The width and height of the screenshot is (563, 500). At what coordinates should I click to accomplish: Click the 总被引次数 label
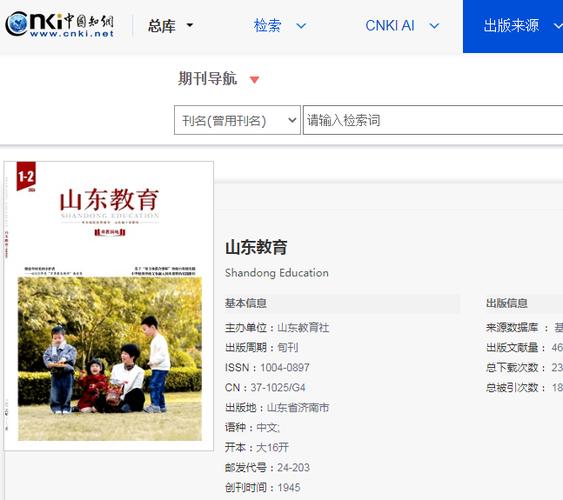click(x=512, y=388)
